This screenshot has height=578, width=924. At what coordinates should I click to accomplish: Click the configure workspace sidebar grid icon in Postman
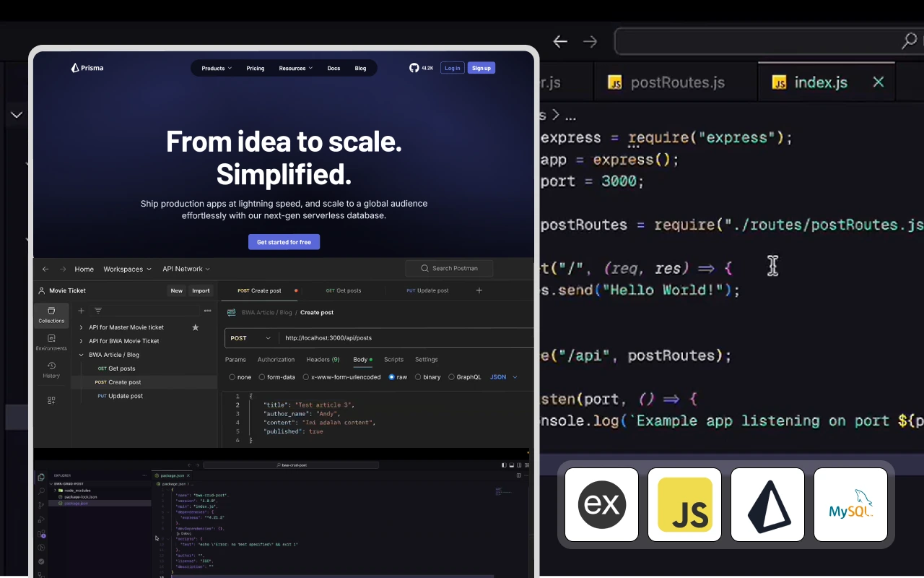(x=51, y=400)
